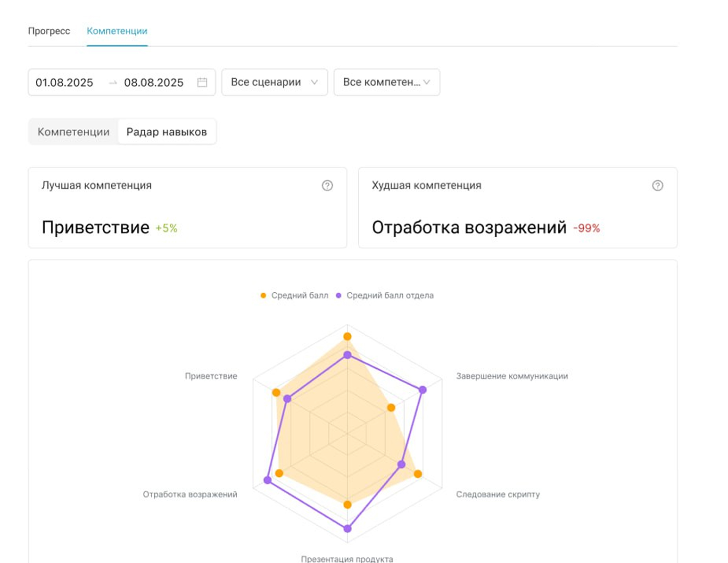Open the Все компетен... dropdown
This screenshot has width=728, height=563.
pos(387,83)
